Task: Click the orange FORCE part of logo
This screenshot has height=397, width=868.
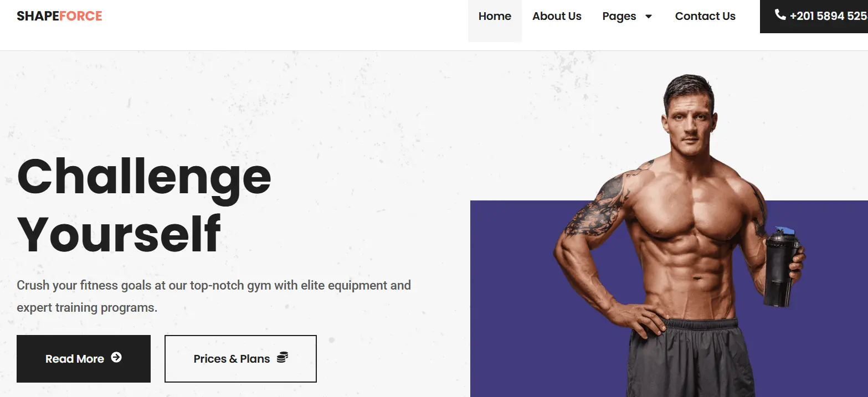Action: coord(81,16)
